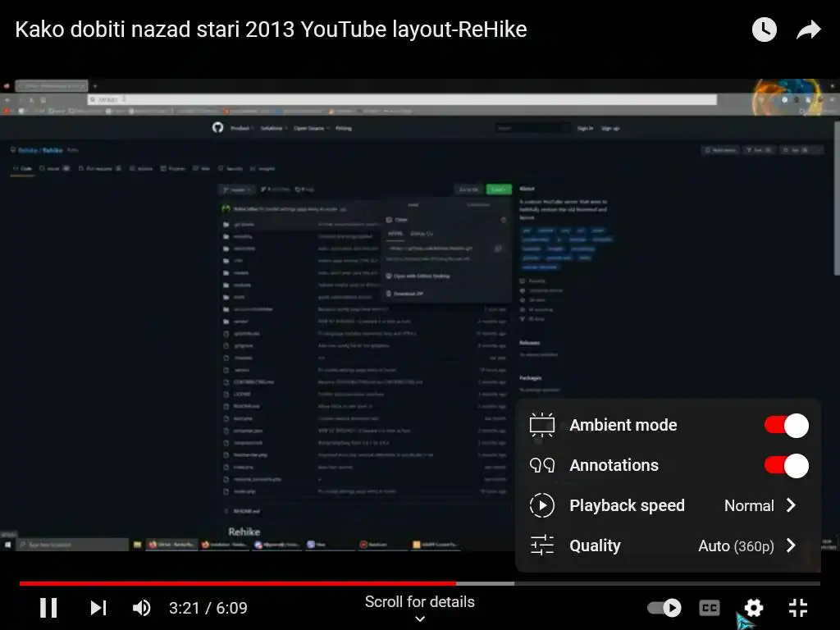Toggle closed captions CC button
Viewport: 840px width, 630px height.
[x=710, y=608]
